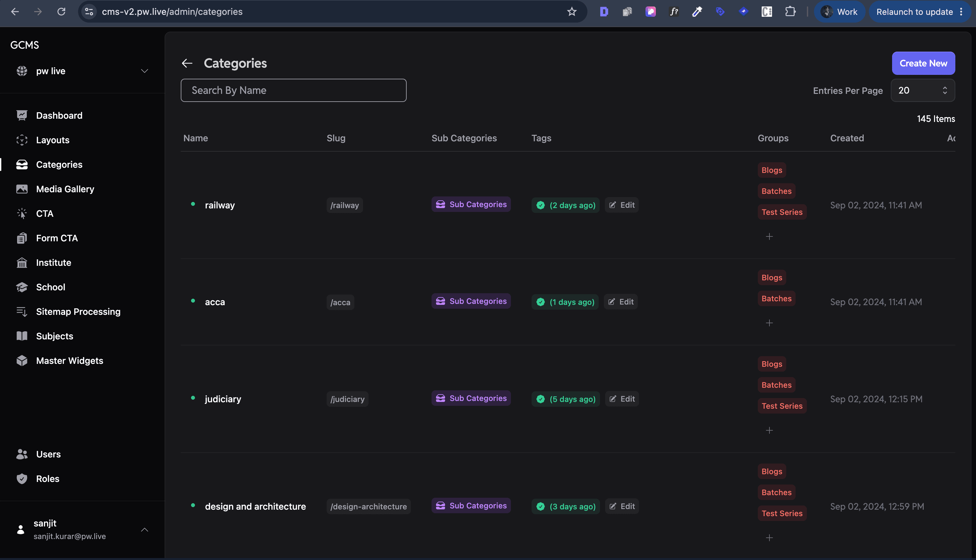The width and height of the screenshot is (976, 560).
Task: Click plus icon under design and architecture groups
Action: point(769,538)
